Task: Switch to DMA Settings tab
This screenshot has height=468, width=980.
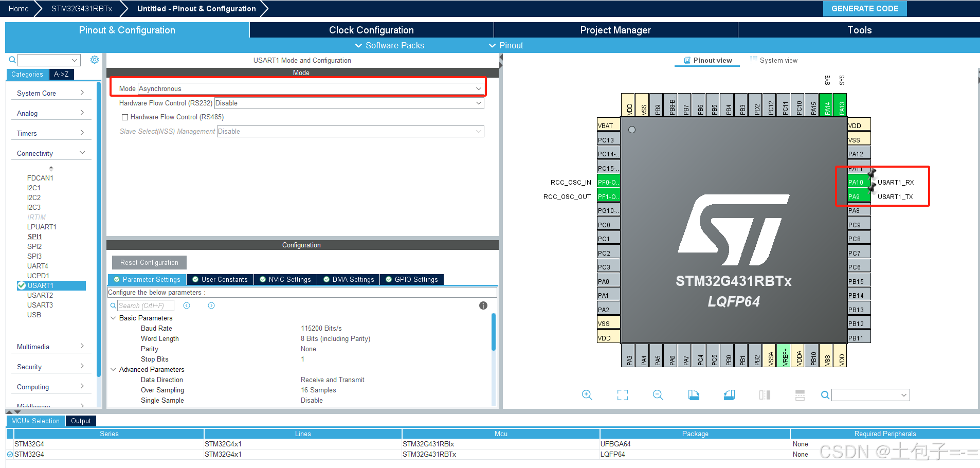Action: click(x=348, y=279)
